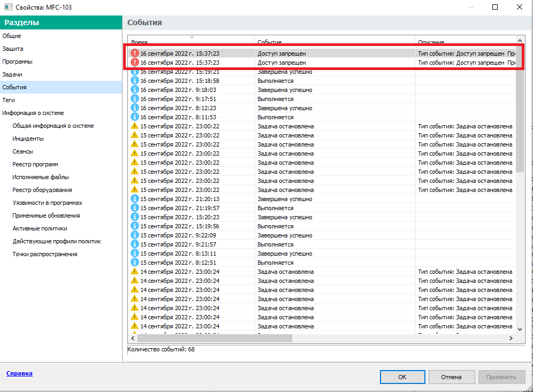This screenshot has height=392, width=533.
Task: Click the info icon of the 16 сентября 8:11:53 event
Action: point(135,117)
